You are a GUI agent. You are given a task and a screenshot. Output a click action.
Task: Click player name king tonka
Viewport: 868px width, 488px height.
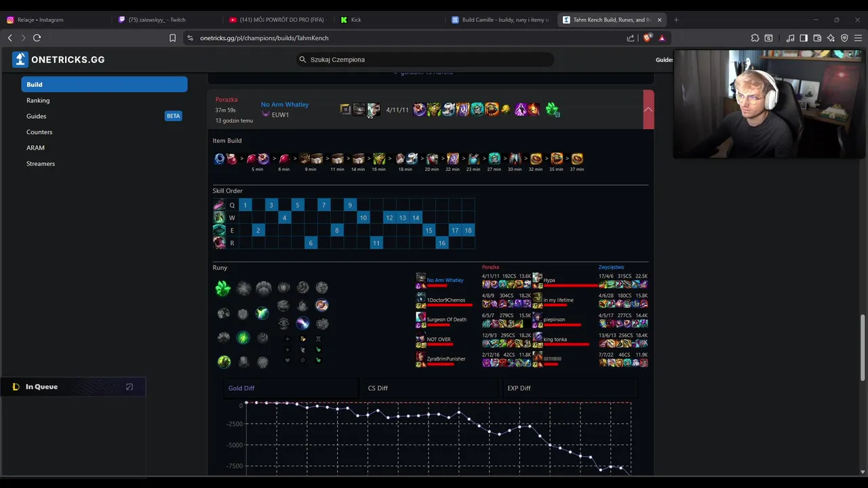tap(555, 339)
